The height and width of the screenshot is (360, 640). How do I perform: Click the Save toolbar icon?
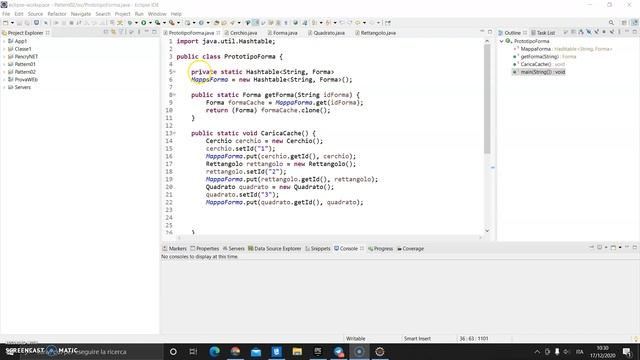point(20,23)
